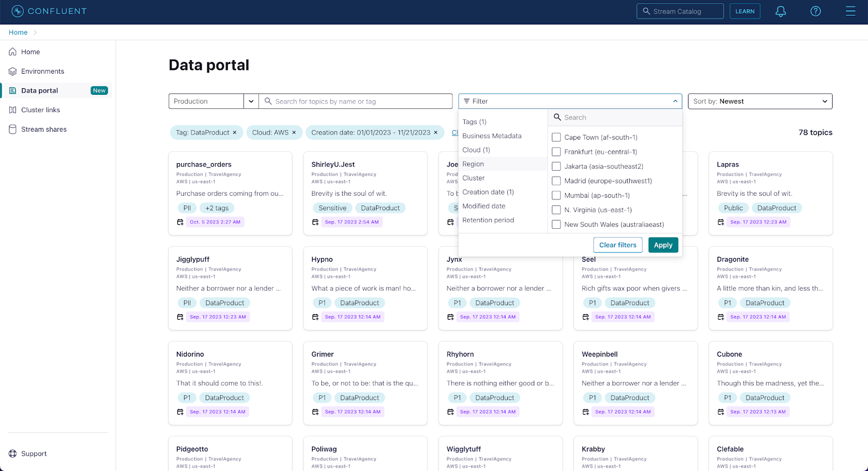This screenshot has width=868, height=471.
Task: Click the breadcrumb chevron after Home
Action: [x=35, y=33]
